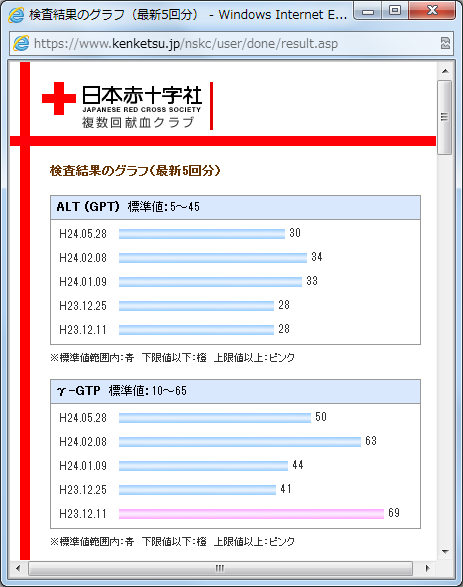
Task: Click the Internet Explorer icon in the title bar
Action: coord(16,15)
